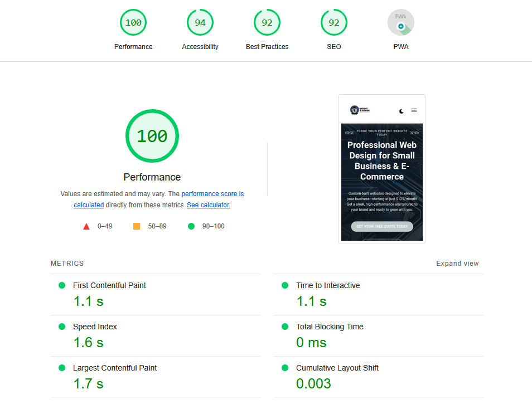Screen dimensions: 532x404
Task: Click the green dot beside First Contentful Paint
Action: point(61,285)
